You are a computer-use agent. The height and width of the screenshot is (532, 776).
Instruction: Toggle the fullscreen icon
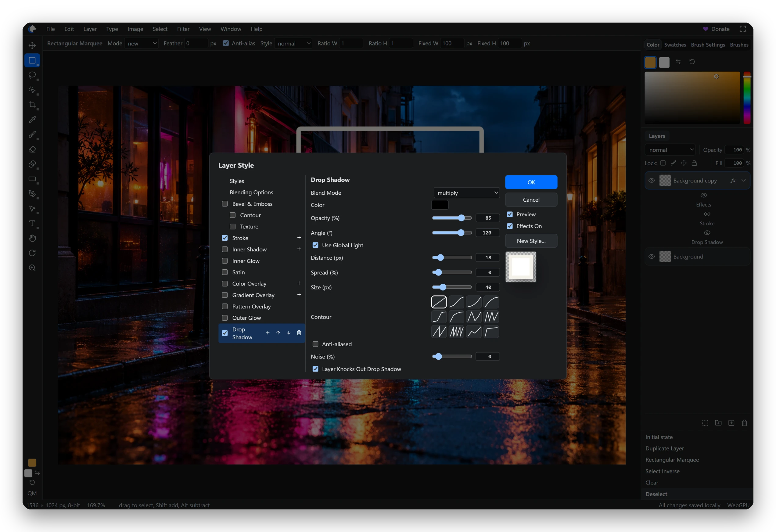(x=743, y=29)
